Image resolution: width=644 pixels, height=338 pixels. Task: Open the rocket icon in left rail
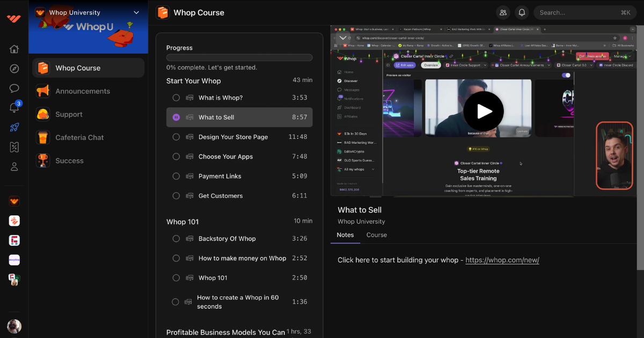14,128
